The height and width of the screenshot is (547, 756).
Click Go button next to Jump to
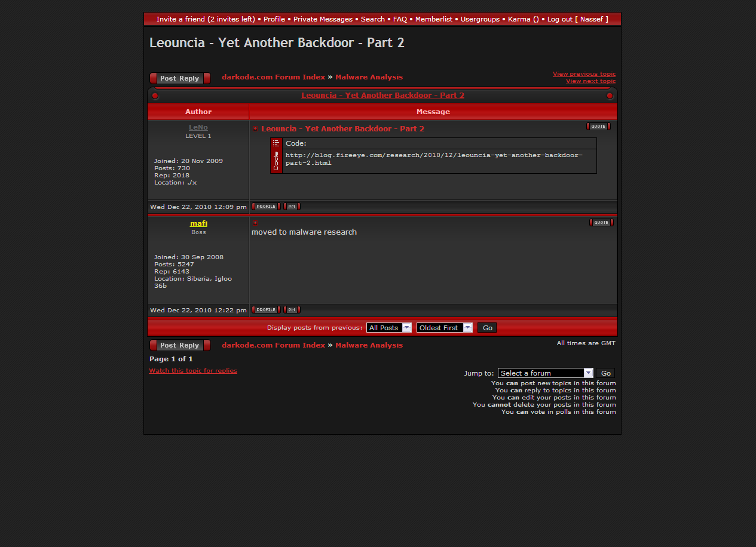click(605, 373)
